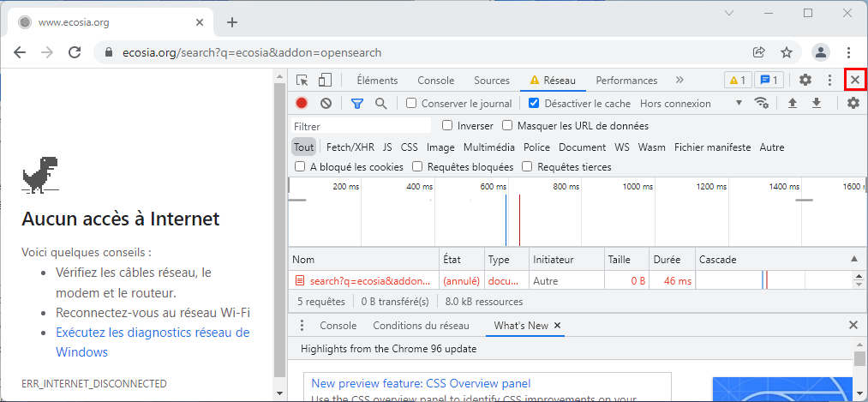Select the Tout filter type
Screen dimensions: 868x402
pyautogui.click(x=303, y=147)
